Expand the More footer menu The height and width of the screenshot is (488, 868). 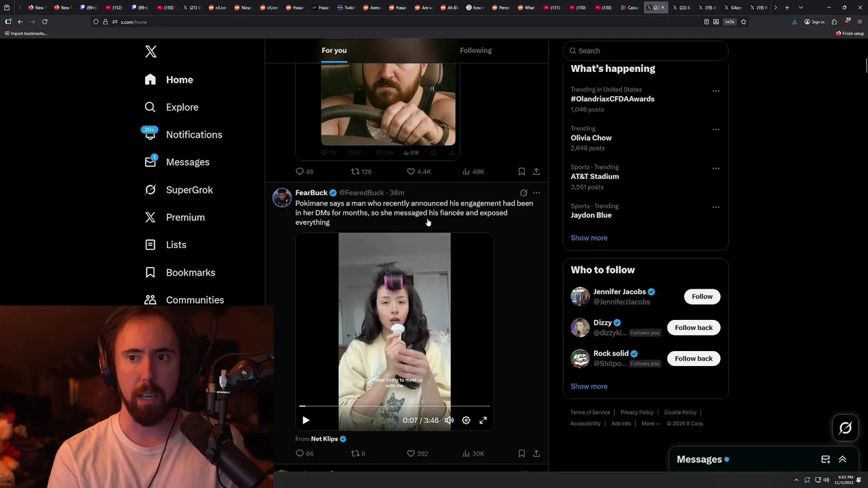pos(650,424)
